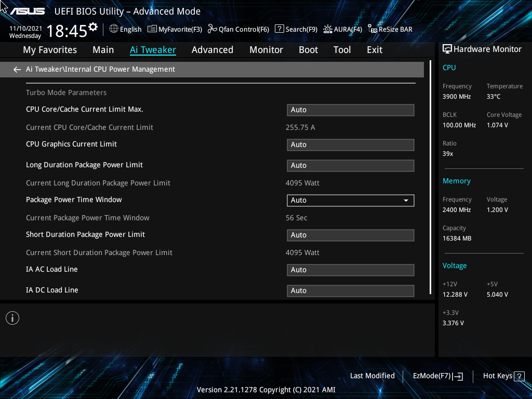Open the Boot tab
Screen dimensions: 532x399
coord(309,50)
